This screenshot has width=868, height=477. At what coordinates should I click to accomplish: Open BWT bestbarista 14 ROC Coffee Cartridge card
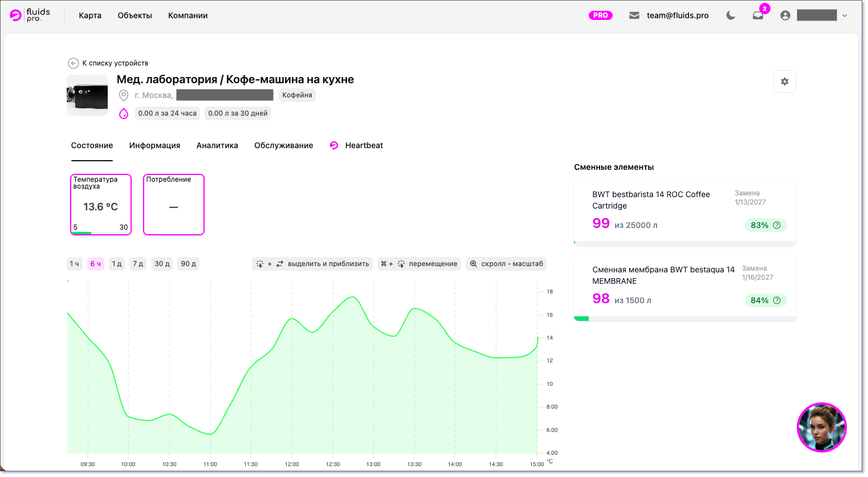pyautogui.click(x=685, y=212)
